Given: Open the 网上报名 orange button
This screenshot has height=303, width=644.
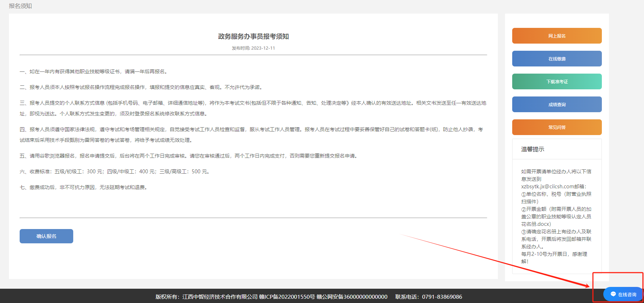Looking at the screenshot, I should tap(556, 36).
